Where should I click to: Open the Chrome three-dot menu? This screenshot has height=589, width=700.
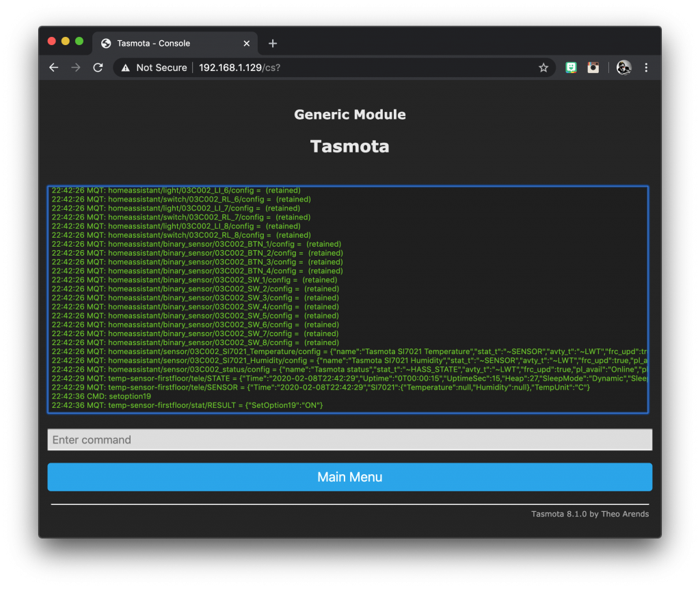pyautogui.click(x=646, y=68)
